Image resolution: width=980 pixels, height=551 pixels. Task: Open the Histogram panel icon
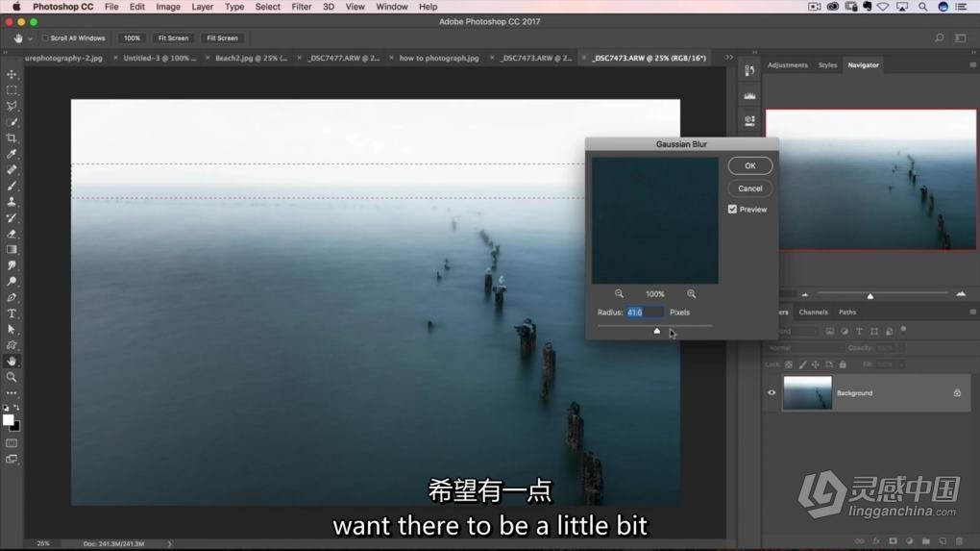click(x=749, y=96)
